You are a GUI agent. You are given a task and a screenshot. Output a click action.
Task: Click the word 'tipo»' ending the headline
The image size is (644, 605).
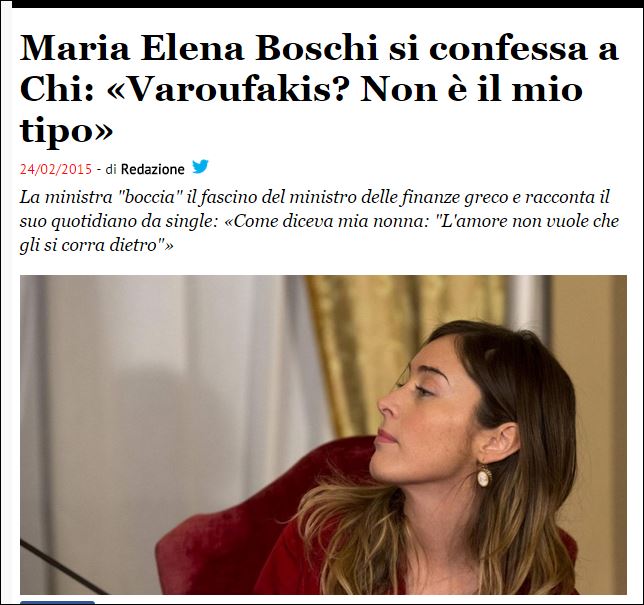66,131
